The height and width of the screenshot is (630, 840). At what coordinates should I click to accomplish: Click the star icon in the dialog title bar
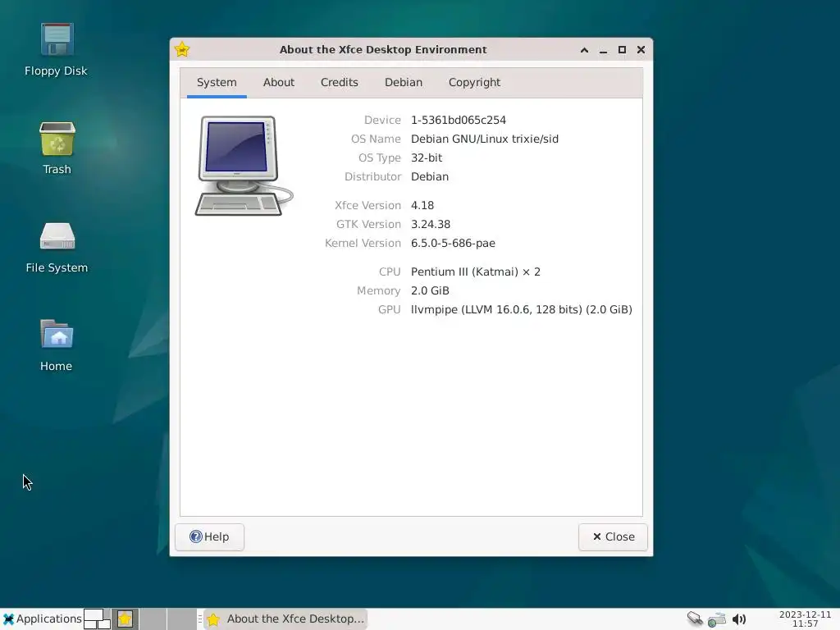(x=182, y=49)
